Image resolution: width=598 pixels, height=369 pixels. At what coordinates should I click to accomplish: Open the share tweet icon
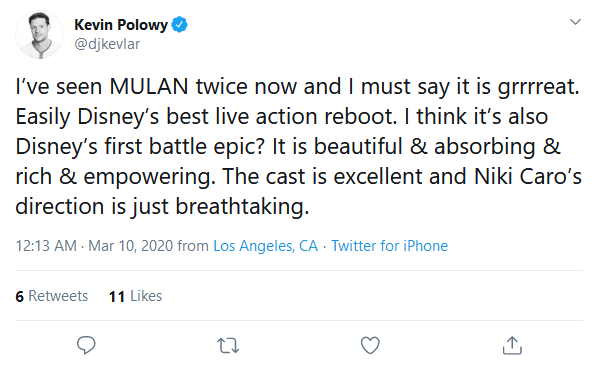(512, 345)
